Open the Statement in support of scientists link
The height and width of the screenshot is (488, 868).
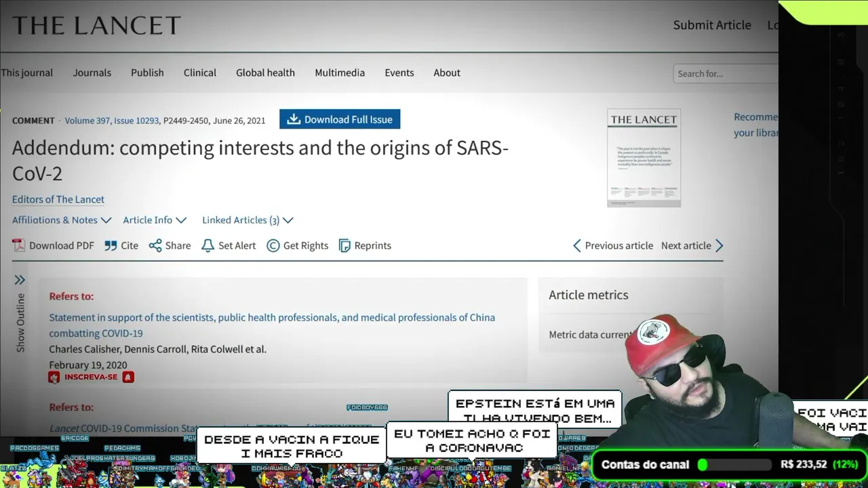pos(272,325)
